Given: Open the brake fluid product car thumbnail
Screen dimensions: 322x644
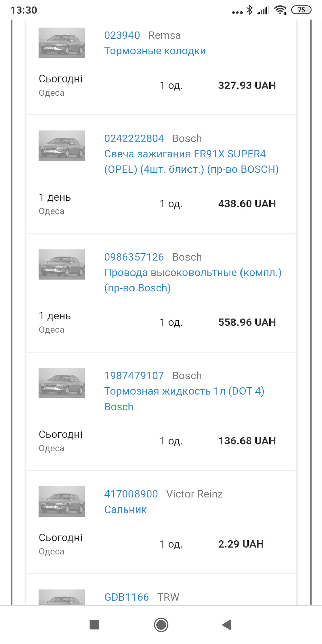Looking at the screenshot, I should coord(62,383).
